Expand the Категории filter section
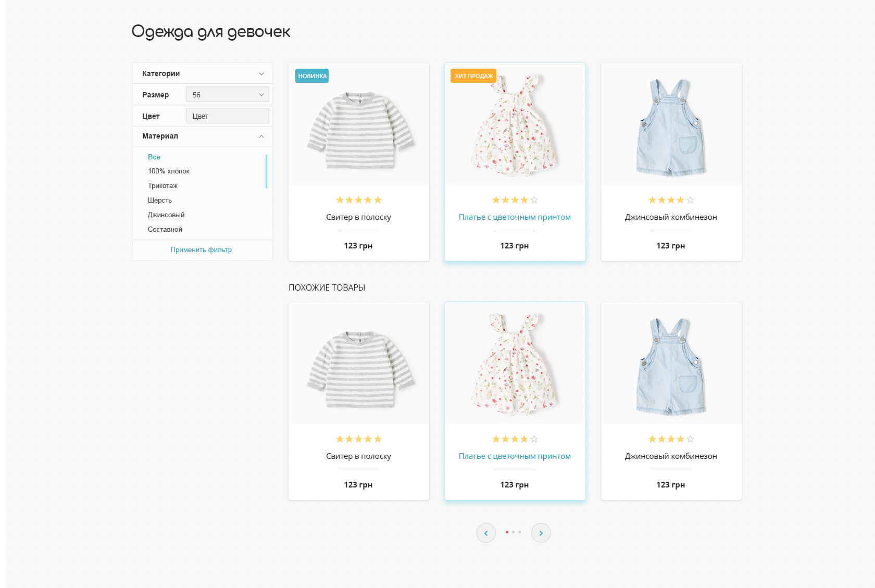875x588 pixels. click(203, 73)
